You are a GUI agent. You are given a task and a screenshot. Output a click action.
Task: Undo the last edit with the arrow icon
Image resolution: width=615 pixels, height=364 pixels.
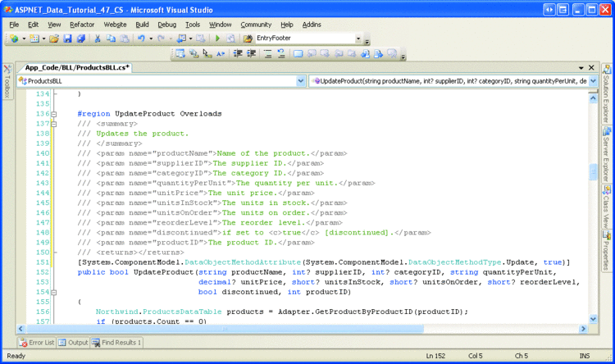tap(141, 39)
